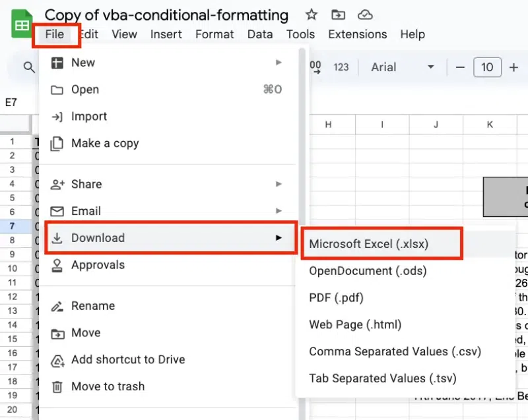This screenshot has height=420, width=528.
Task: Select Move to trash menu item
Action: [x=108, y=386]
